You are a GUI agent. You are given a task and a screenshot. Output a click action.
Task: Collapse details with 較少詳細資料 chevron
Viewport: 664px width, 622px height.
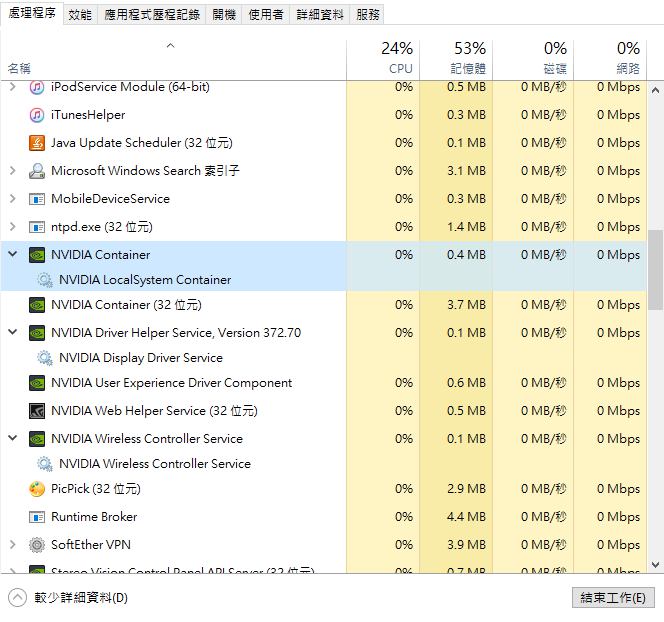17,598
